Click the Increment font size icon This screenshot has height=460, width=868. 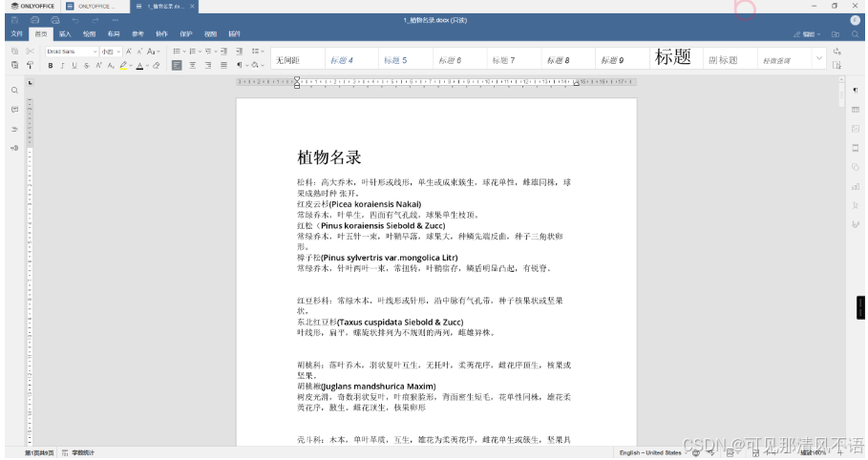[128, 51]
